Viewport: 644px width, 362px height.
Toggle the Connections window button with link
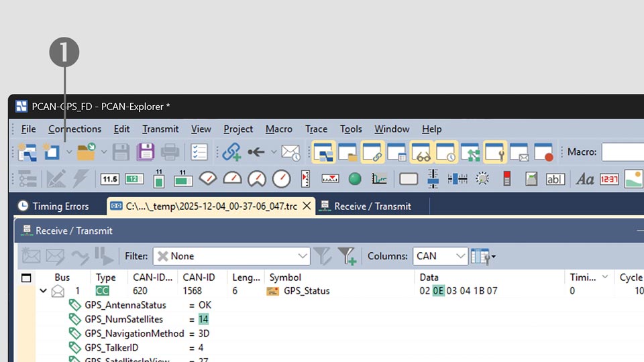pyautogui.click(x=372, y=152)
